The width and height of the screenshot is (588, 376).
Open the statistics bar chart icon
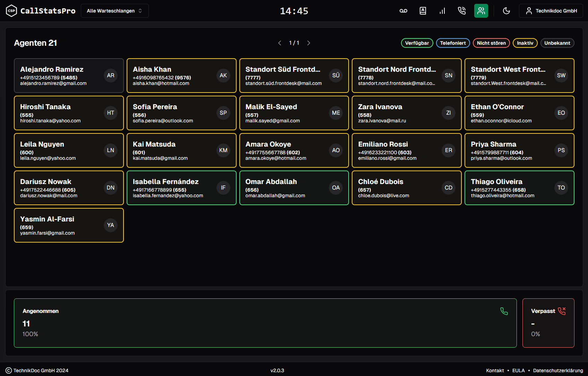[x=442, y=11]
